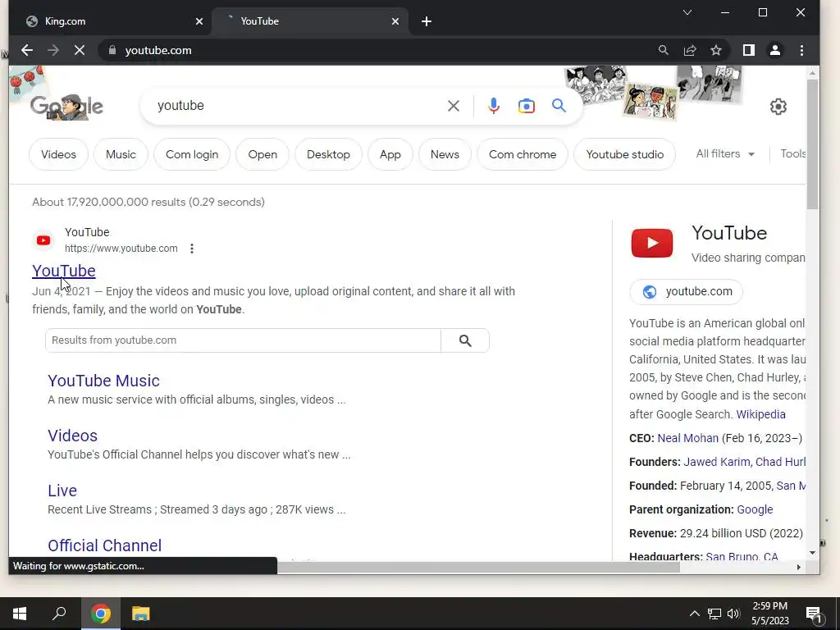Open network icon in system tray
Viewport: 840px width, 630px height.
coord(714,614)
